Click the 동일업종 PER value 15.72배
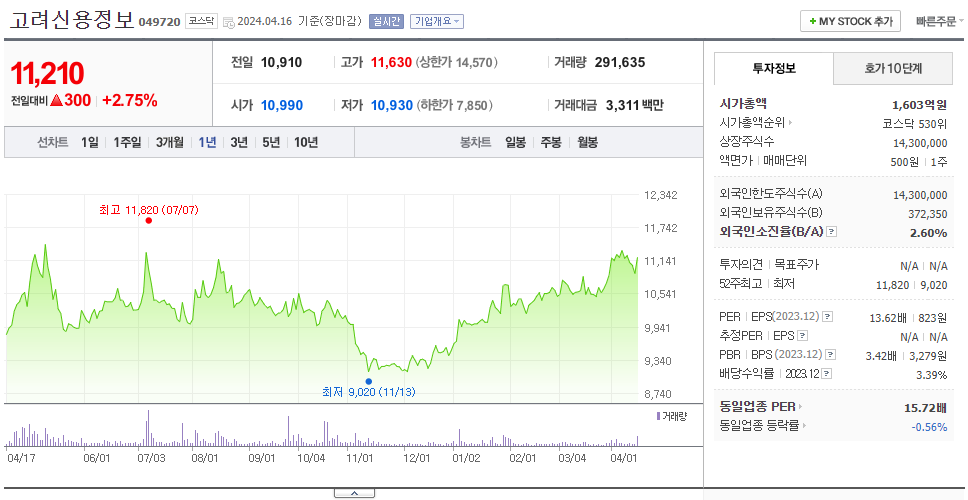Viewport: 968px width, 500px height. [925, 407]
